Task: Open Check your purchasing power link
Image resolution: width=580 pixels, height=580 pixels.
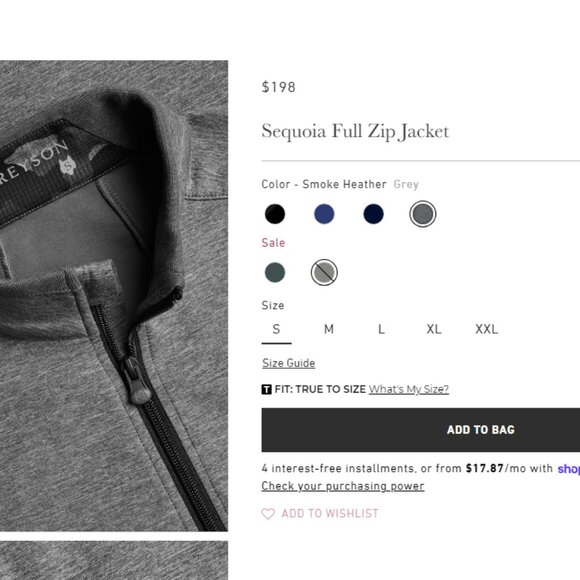Action: (x=343, y=486)
